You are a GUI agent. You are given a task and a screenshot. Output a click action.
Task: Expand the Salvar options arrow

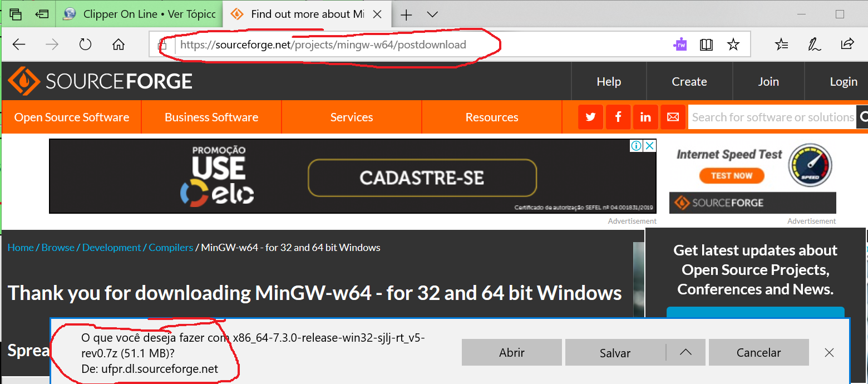685,352
